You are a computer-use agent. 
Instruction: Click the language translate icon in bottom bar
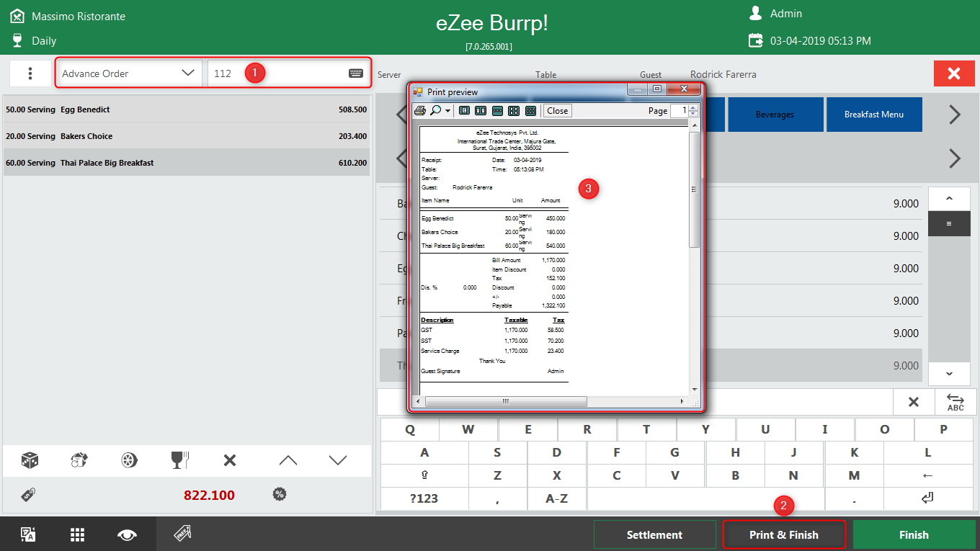pos(28,534)
